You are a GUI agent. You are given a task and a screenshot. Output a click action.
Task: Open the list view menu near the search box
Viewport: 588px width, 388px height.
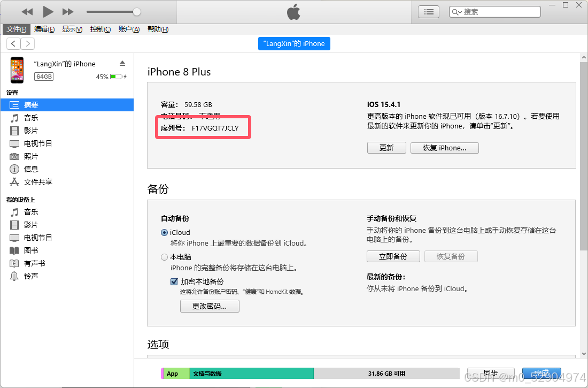pos(428,11)
